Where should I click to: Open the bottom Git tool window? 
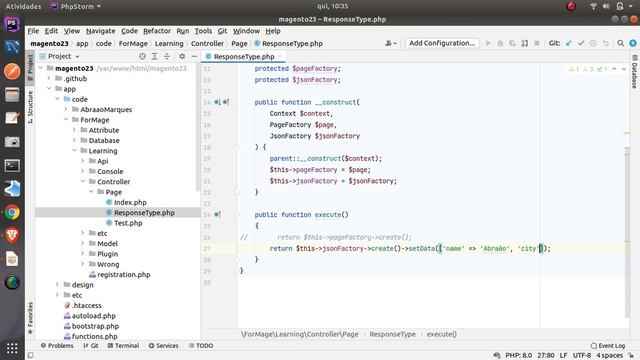(x=91, y=345)
